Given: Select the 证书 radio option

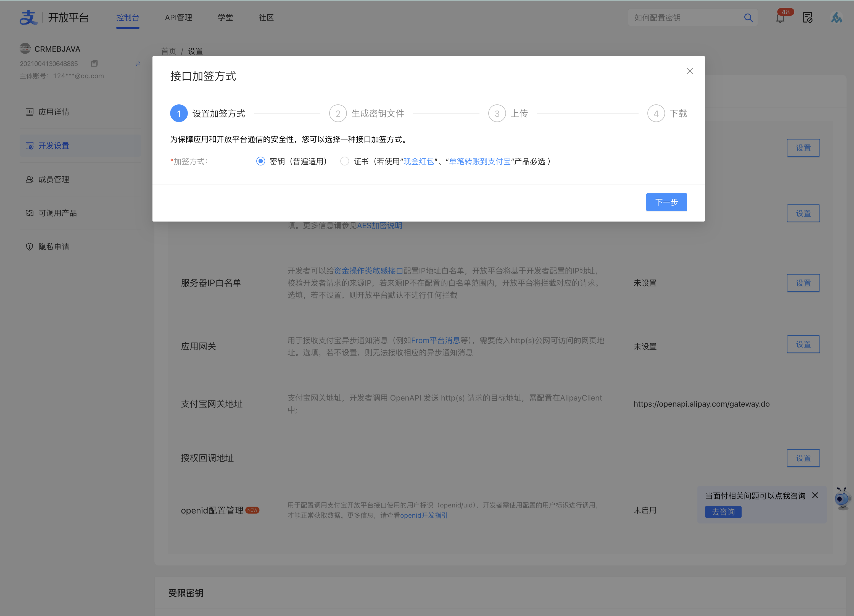Looking at the screenshot, I should [344, 161].
